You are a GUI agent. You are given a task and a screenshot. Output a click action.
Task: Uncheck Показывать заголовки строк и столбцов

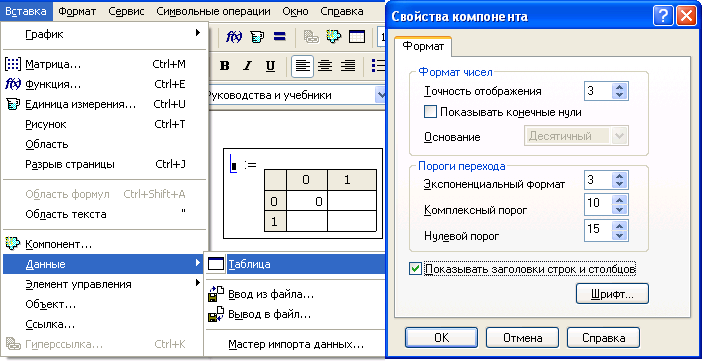pyautogui.click(x=415, y=269)
